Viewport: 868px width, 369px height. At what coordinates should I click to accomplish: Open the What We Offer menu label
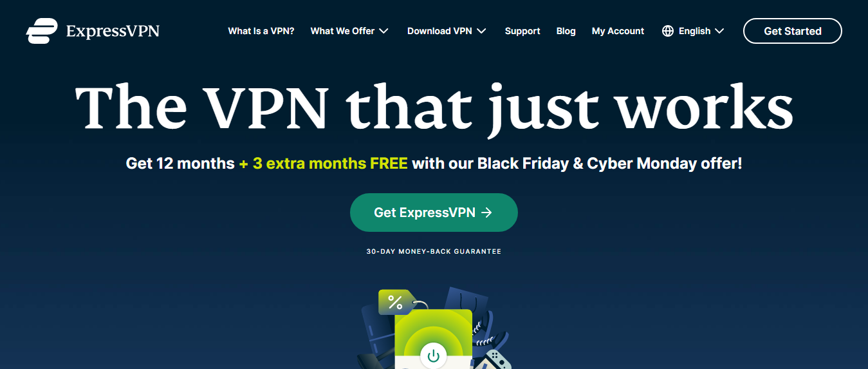click(342, 31)
